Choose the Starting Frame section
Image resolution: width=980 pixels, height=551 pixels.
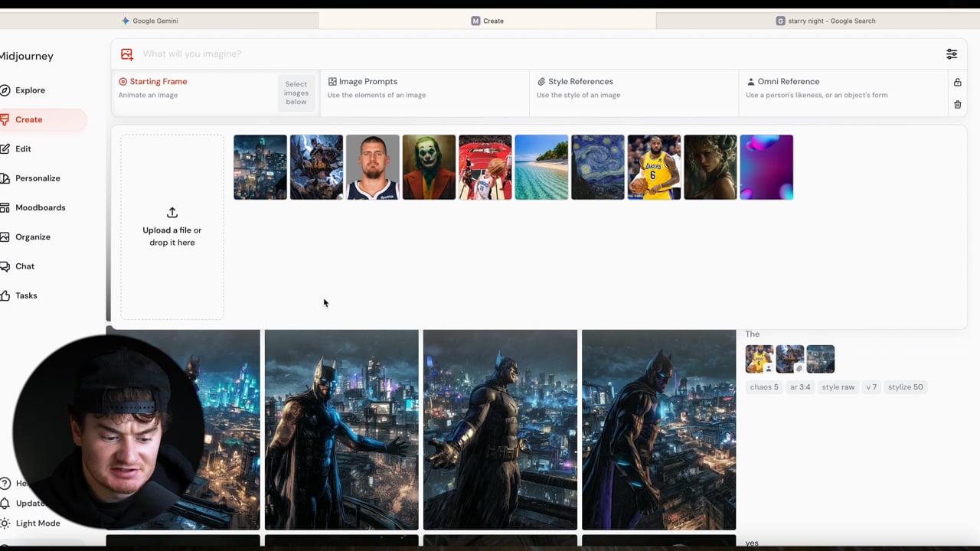215,93
